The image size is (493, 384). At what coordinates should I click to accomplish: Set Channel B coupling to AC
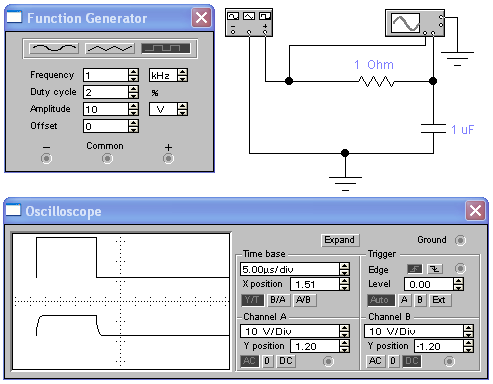point(375,361)
